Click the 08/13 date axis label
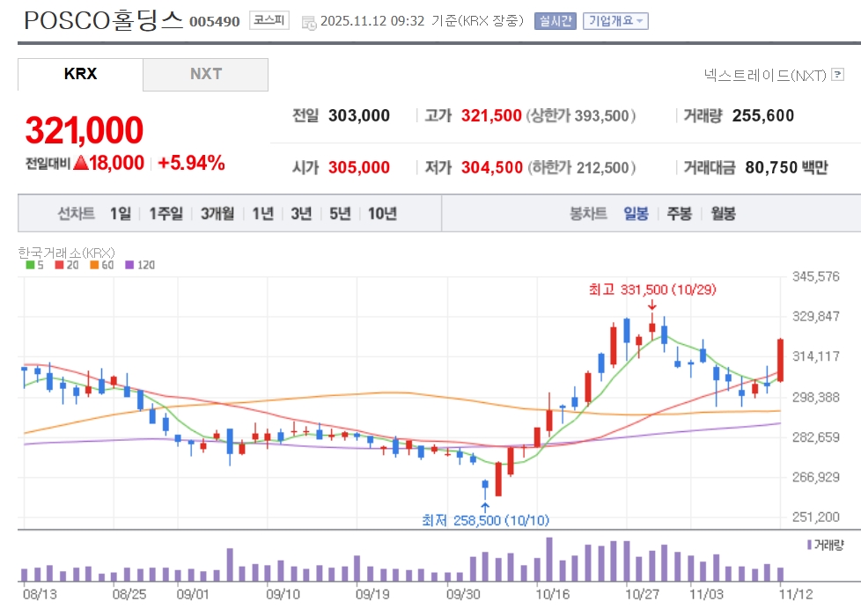Viewport: 861px width, 616px height. (x=40, y=594)
